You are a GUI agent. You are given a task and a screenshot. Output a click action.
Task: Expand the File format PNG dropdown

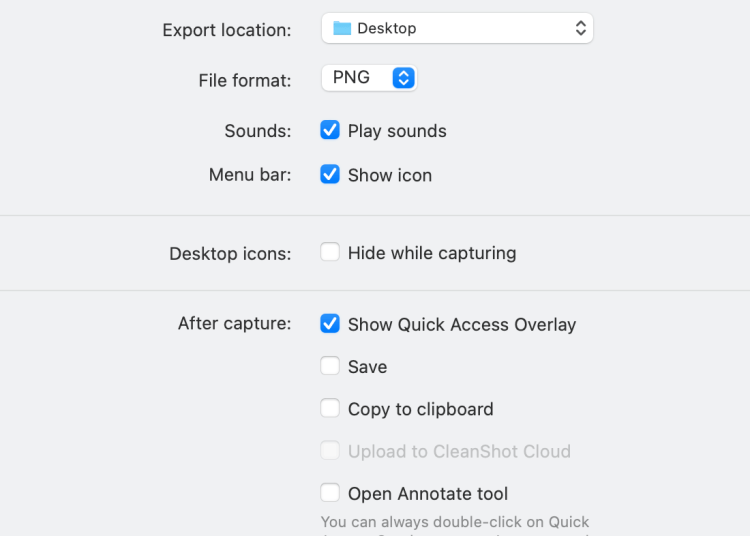[368, 78]
